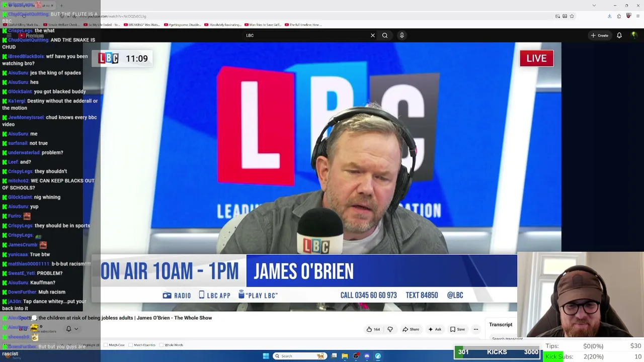The width and height of the screenshot is (644, 362).
Task: Click the video title text 'The Whole Show'
Action: pos(193,318)
